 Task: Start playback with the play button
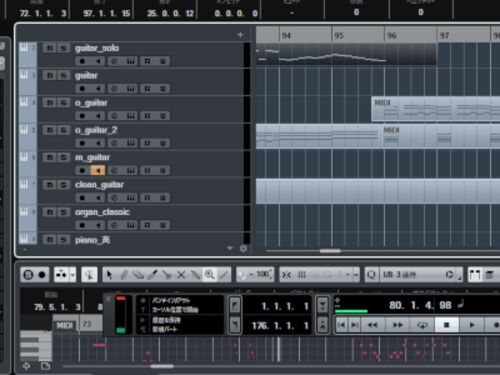coord(471,325)
